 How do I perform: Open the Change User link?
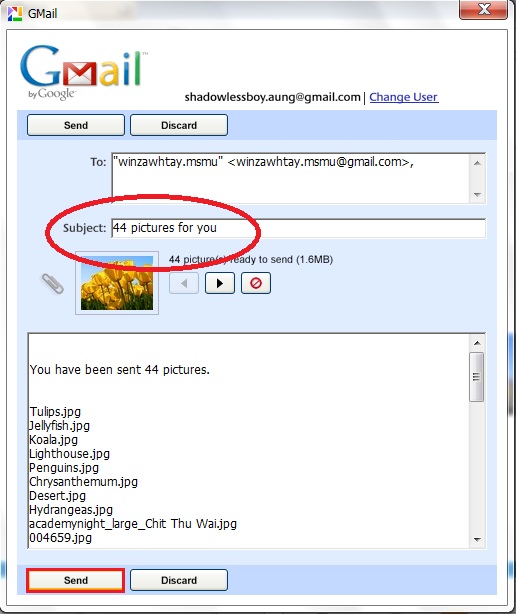(404, 97)
